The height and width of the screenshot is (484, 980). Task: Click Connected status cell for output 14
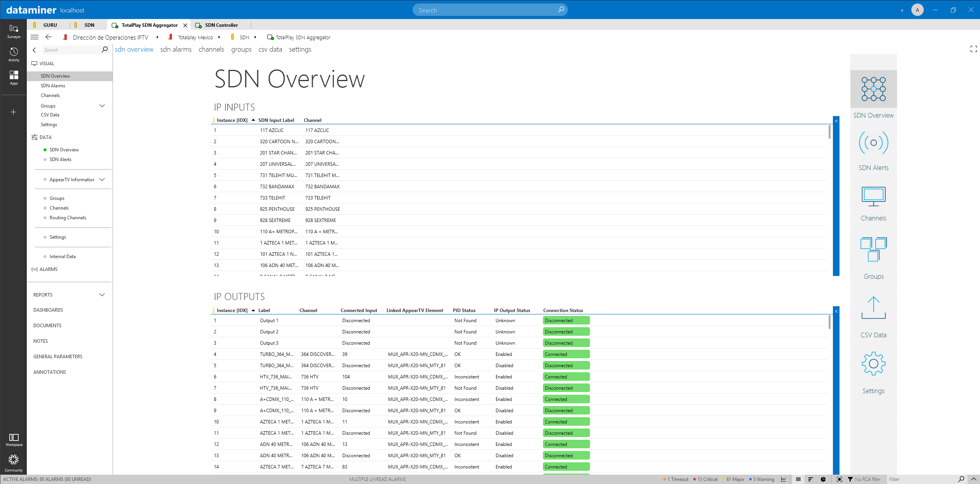[566, 467]
